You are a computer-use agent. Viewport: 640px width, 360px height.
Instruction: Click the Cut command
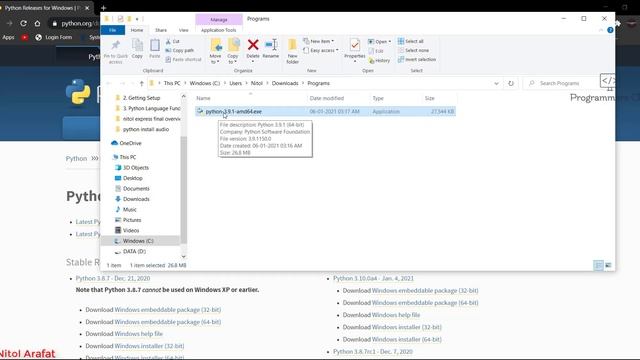pyautogui.click(x=173, y=41)
